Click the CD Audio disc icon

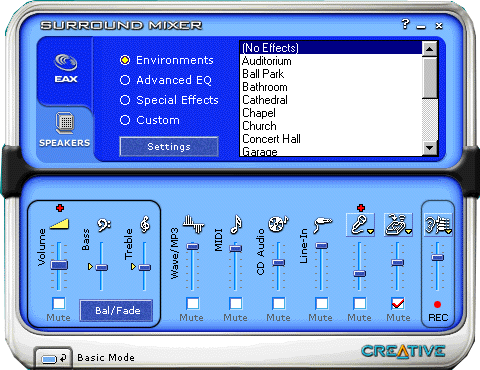(x=279, y=224)
